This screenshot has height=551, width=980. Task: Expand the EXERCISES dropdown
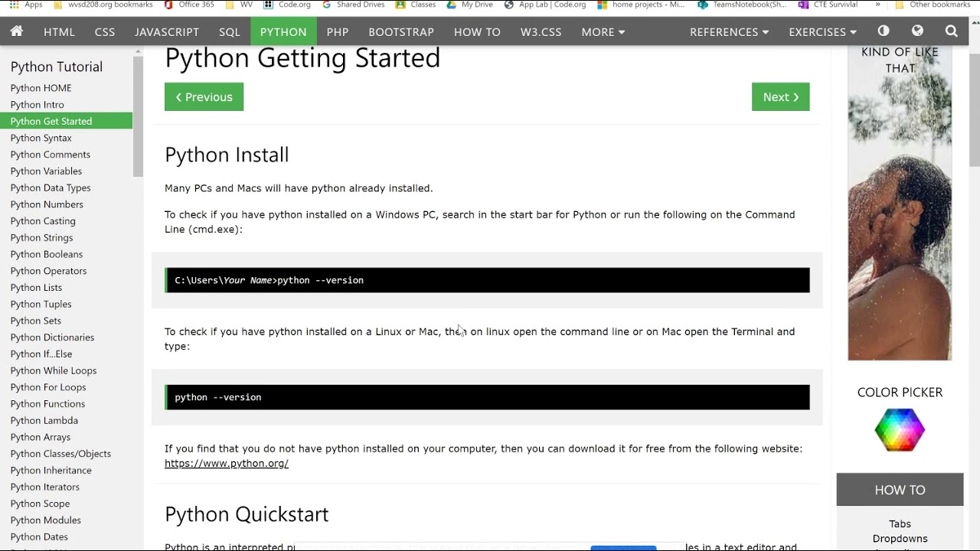coord(822,31)
